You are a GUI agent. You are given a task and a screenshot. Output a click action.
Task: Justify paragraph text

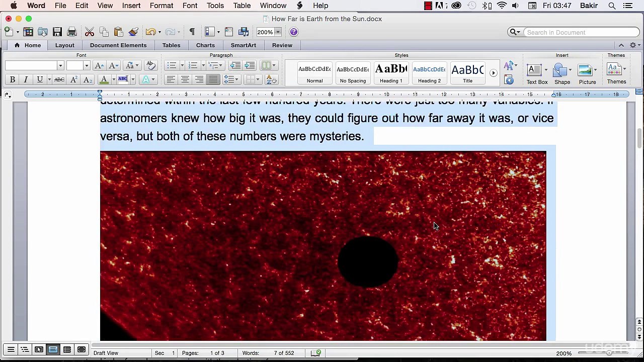coord(213,79)
